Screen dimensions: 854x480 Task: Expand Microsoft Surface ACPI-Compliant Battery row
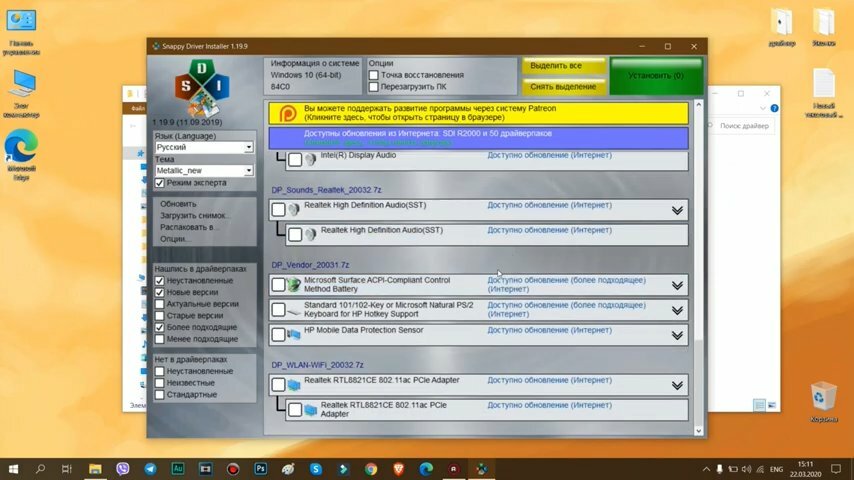coord(677,285)
